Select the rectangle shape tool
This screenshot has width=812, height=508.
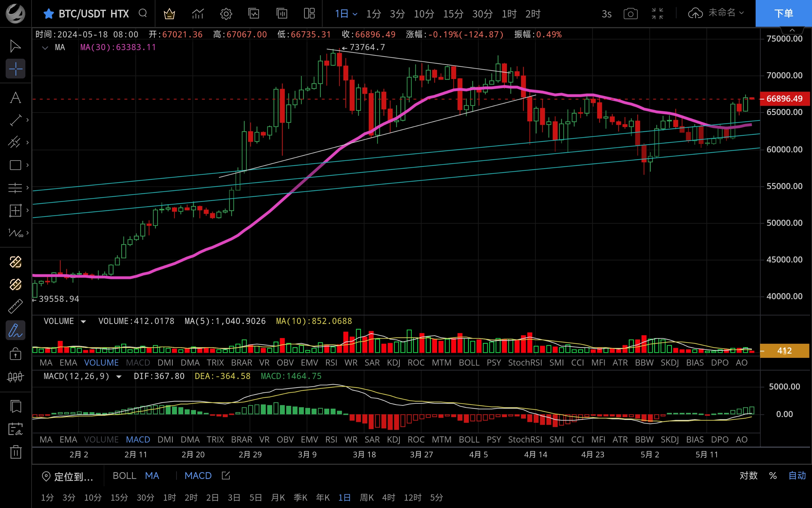pos(16,165)
